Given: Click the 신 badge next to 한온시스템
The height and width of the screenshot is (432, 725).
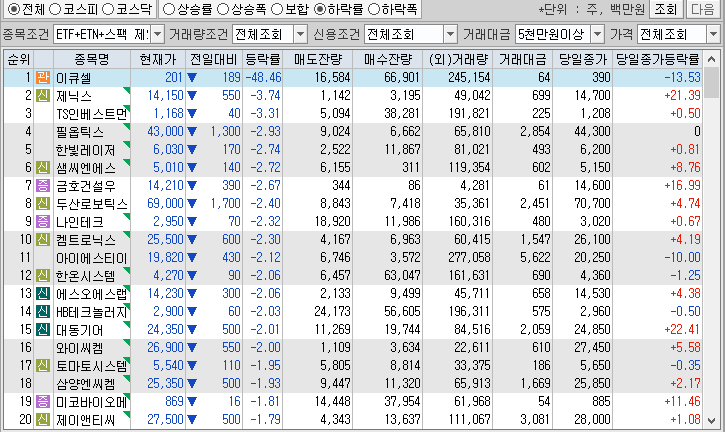Looking at the screenshot, I should click(x=43, y=276).
